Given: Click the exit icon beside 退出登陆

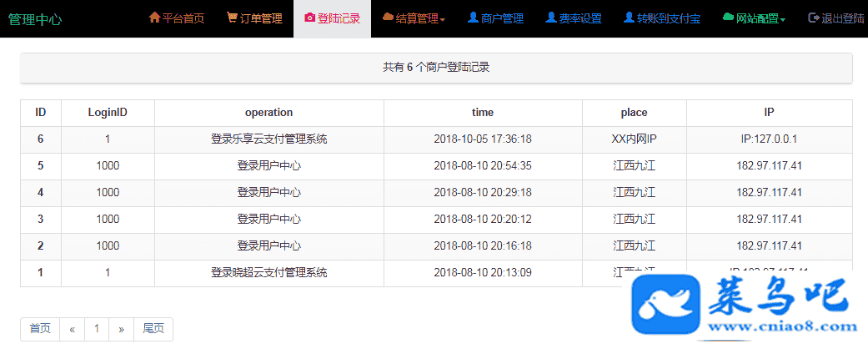Looking at the screenshot, I should 814,18.
